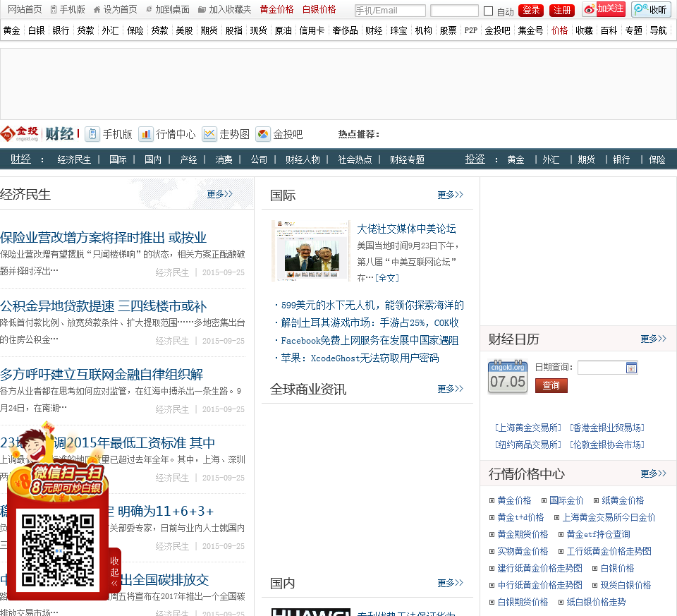The width and height of the screenshot is (677, 616).
Task: Select 黄金 in top channel navigation
Action: pos(12,30)
